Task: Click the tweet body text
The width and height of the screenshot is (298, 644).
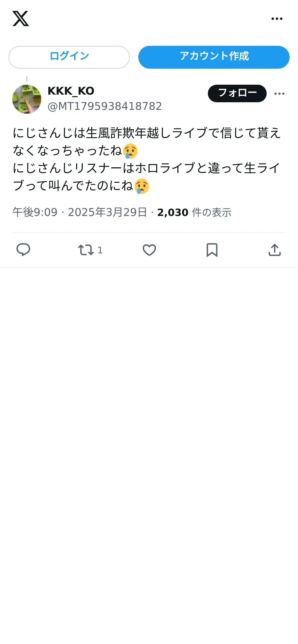Action: tap(147, 159)
